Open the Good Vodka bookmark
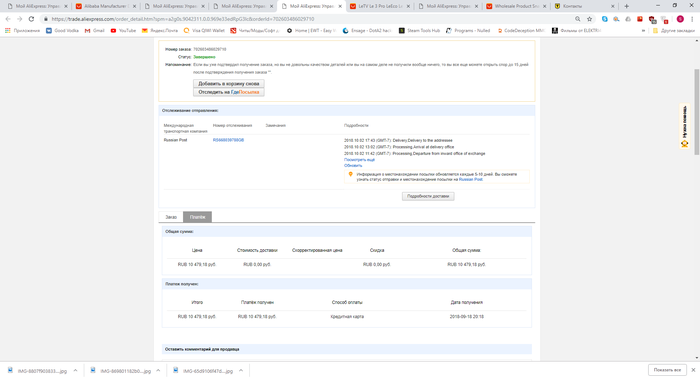The height and width of the screenshot is (379, 700). click(x=62, y=31)
